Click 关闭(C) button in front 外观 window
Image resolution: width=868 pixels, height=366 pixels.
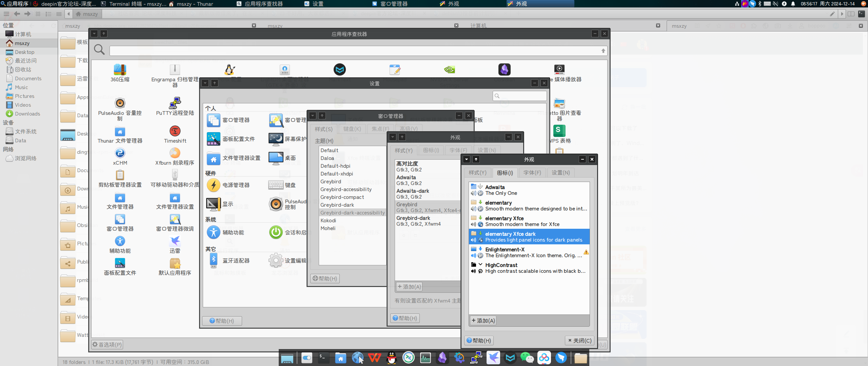[580, 341]
